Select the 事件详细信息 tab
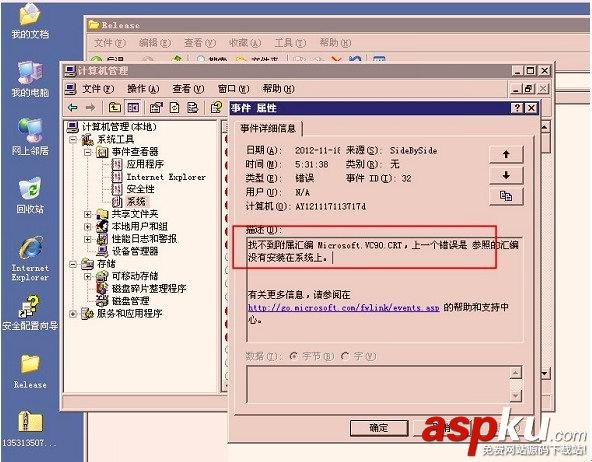Image resolution: width=592 pixels, height=462 pixels. tap(268, 128)
